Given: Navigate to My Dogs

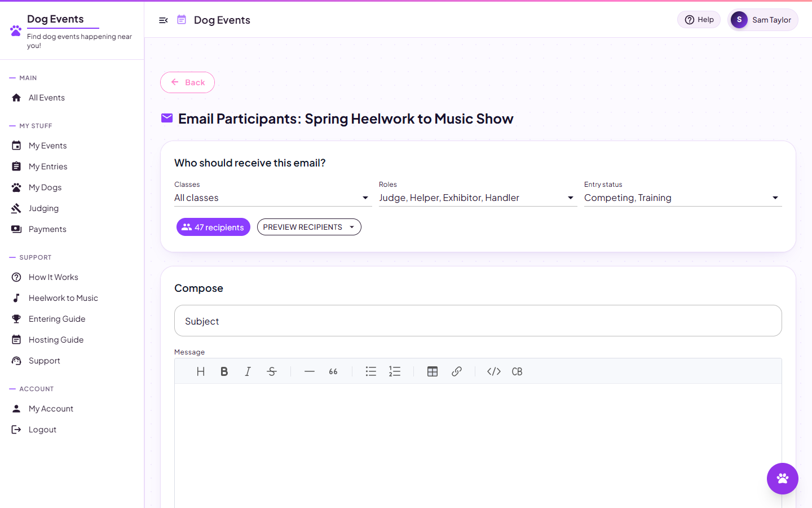Looking at the screenshot, I should pos(72,187).
